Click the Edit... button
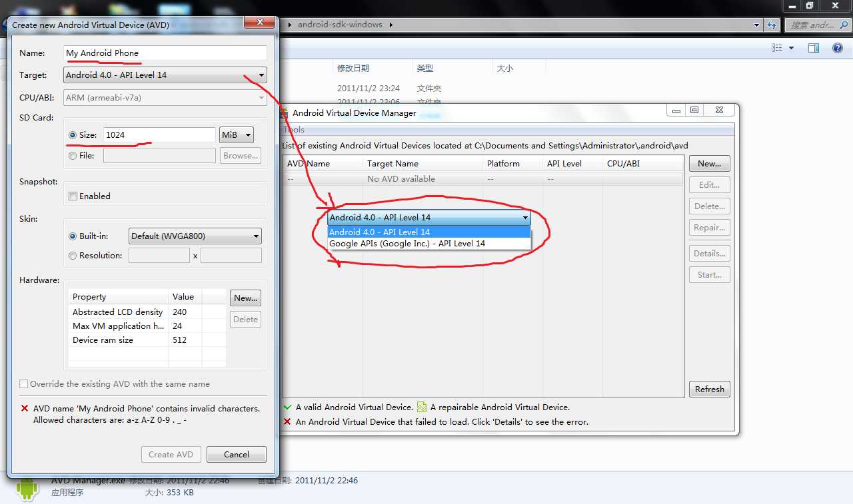Image resolution: width=853 pixels, height=504 pixels. point(710,185)
